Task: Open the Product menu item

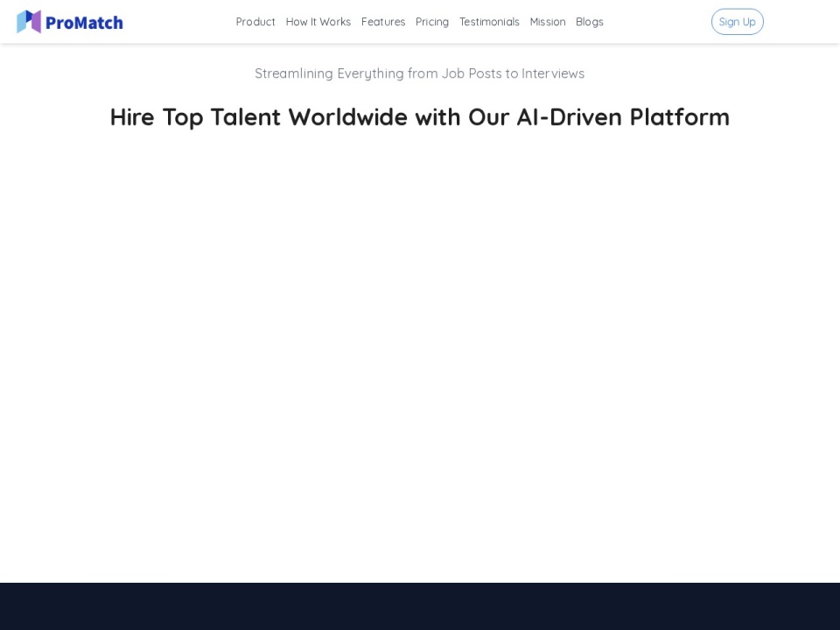Action: pos(255,22)
